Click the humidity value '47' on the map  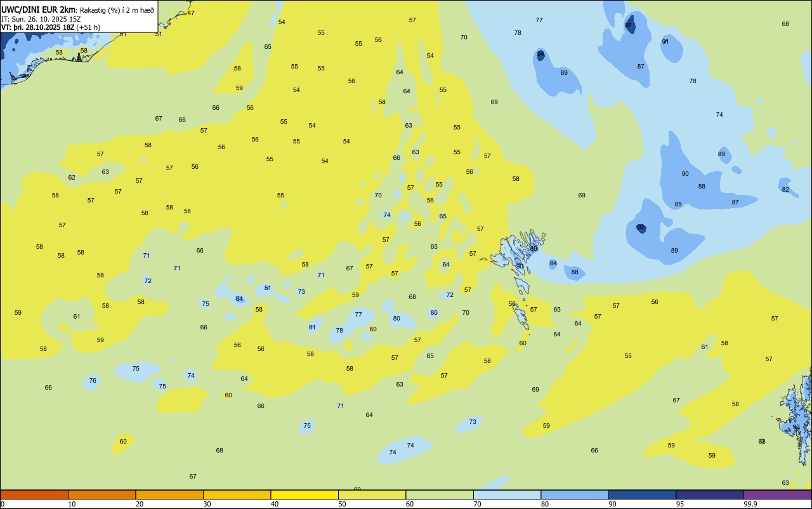tap(191, 13)
